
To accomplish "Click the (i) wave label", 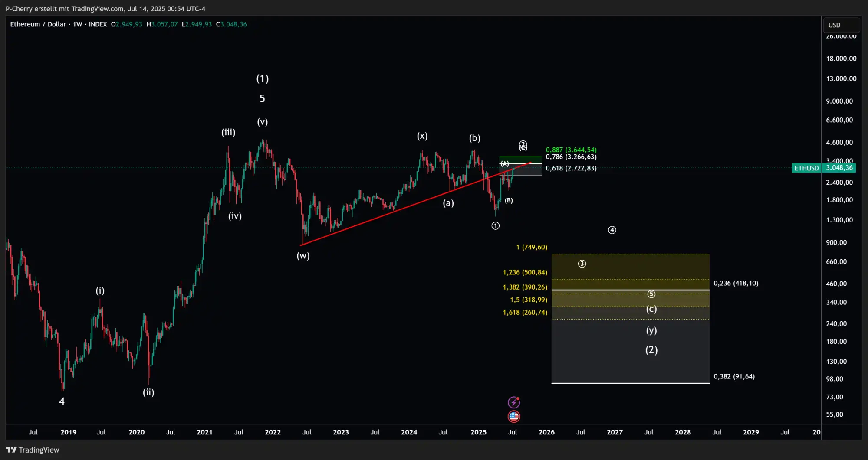I will pos(100,290).
